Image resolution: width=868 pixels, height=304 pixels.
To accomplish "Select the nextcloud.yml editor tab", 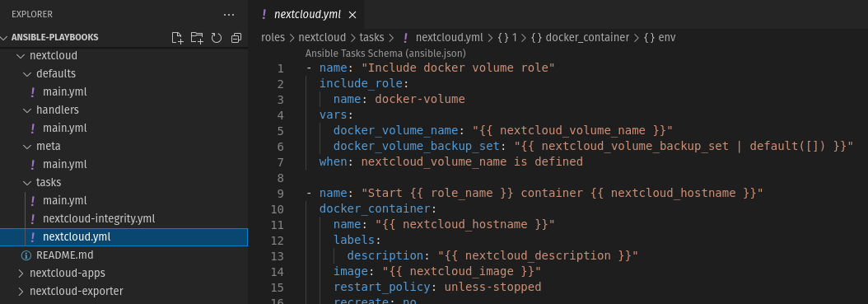I will point(308,14).
